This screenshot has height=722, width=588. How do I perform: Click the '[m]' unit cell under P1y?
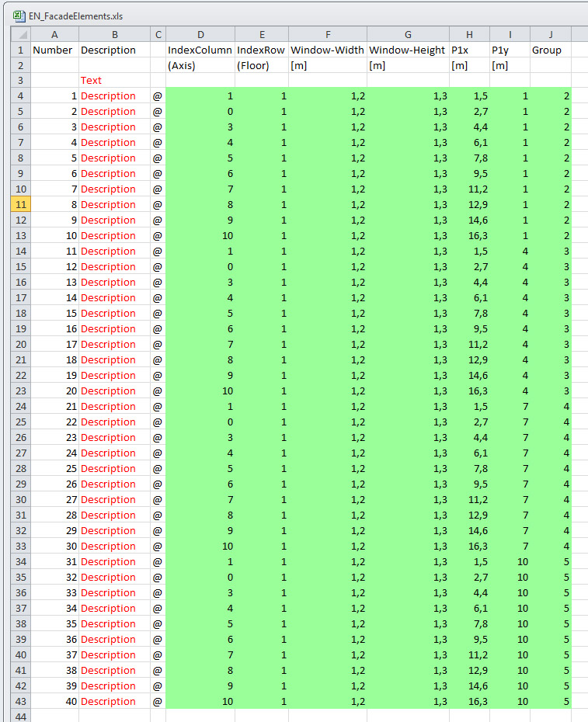tap(510, 65)
